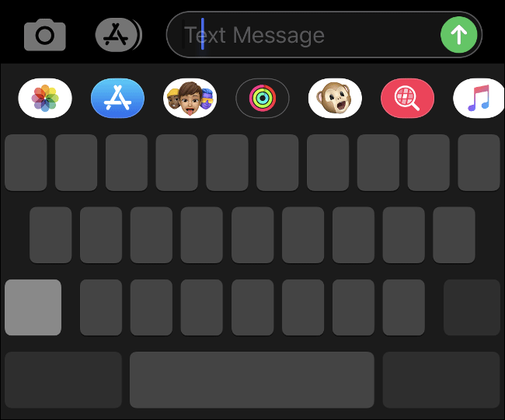Send message with green arrow button
This screenshot has width=505, height=420.
[458, 35]
